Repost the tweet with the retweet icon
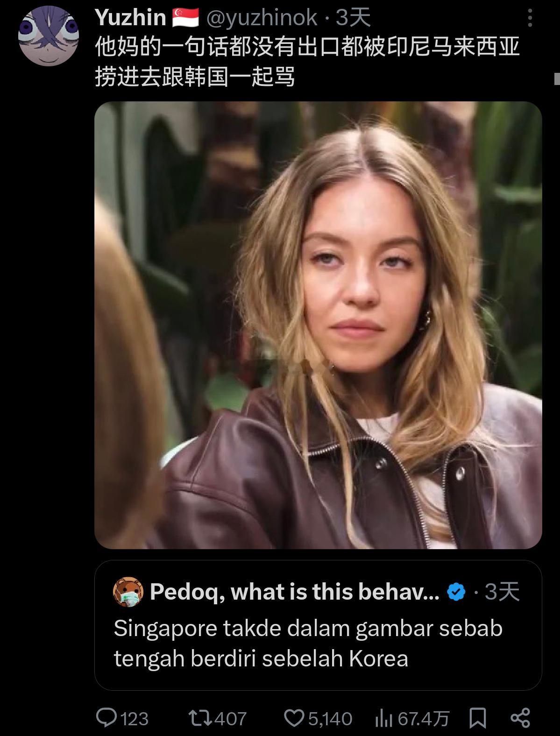Viewport: 560px width, 736px height. click(x=200, y=718)
